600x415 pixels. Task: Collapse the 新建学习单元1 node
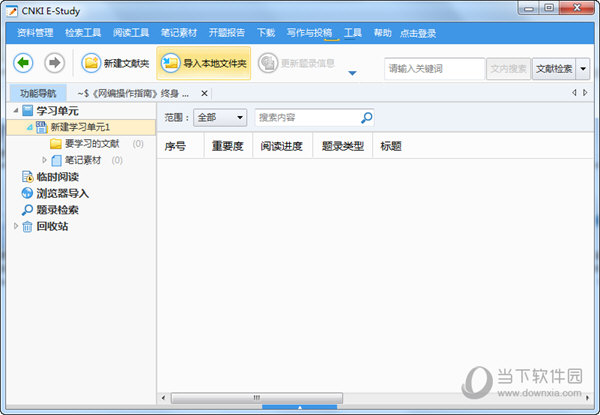[x=29, y=127]
